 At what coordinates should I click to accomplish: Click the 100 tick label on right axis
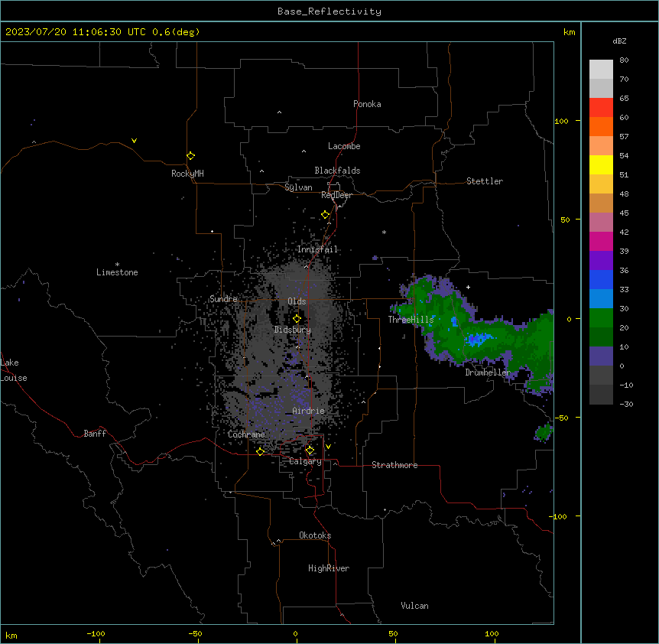click(x=561, y=121)
